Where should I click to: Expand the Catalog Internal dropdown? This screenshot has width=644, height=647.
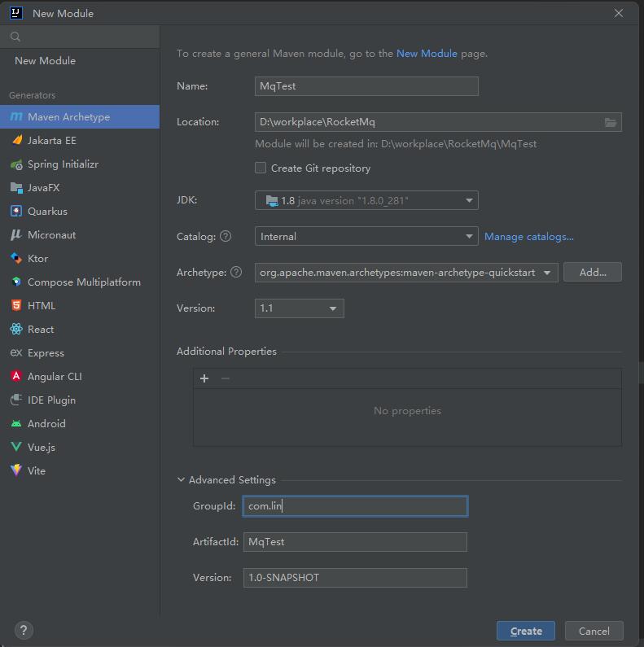(366, 237)
